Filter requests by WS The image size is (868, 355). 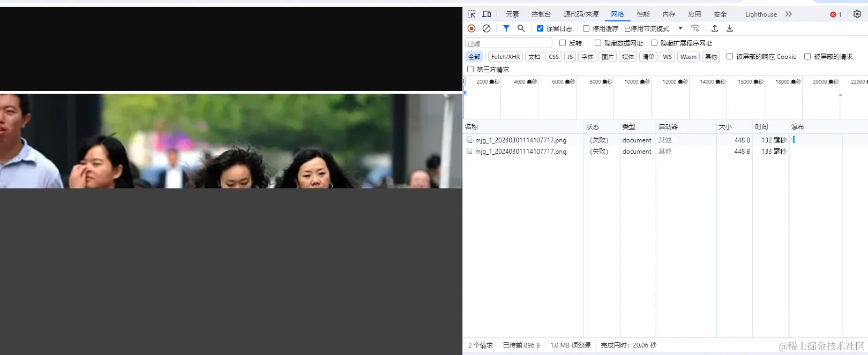pos(667,57)
